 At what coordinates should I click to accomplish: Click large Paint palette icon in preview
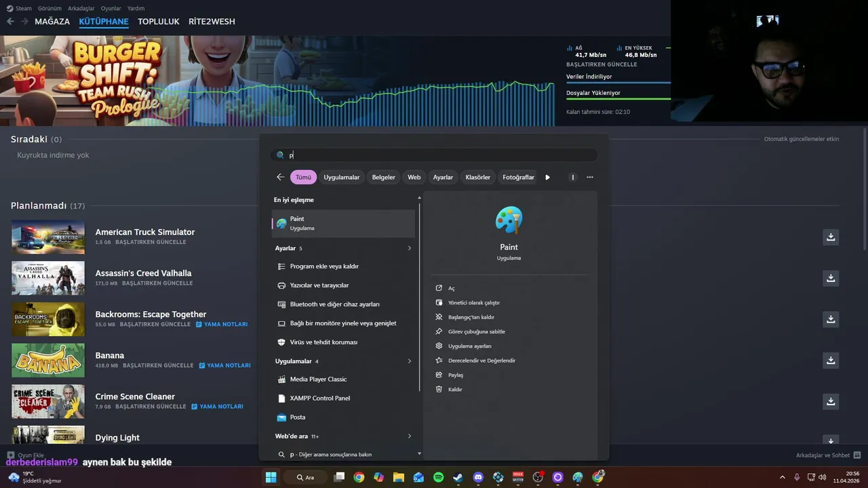[509, 220]
